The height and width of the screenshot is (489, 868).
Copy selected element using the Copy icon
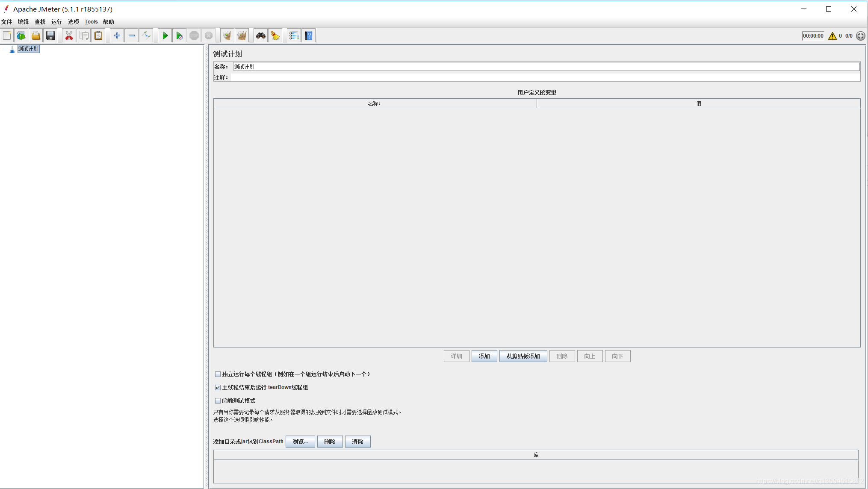(x=84, y=36)
